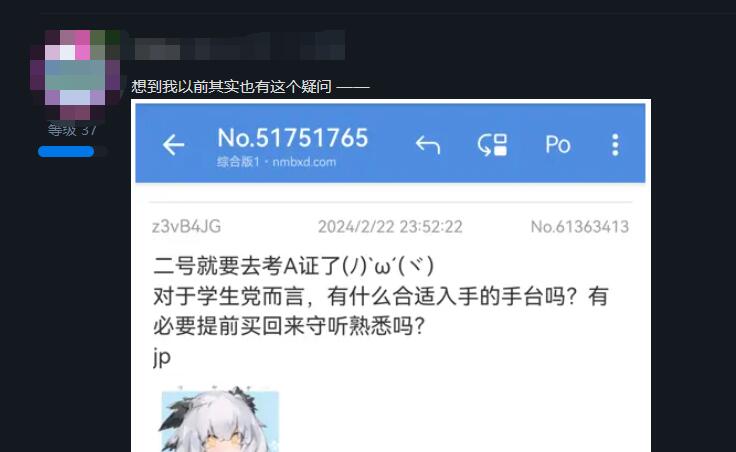The height and width of the screenshot is (452, 736).
Task: Click the page-jump icon beside Po
Action: (x=492, y=145)
